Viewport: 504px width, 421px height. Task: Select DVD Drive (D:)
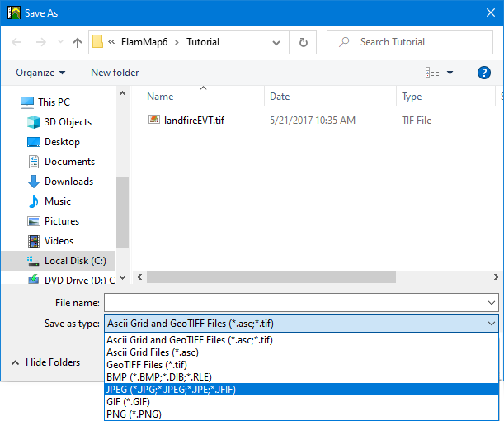pyautogui.click(x=72, y=280)
